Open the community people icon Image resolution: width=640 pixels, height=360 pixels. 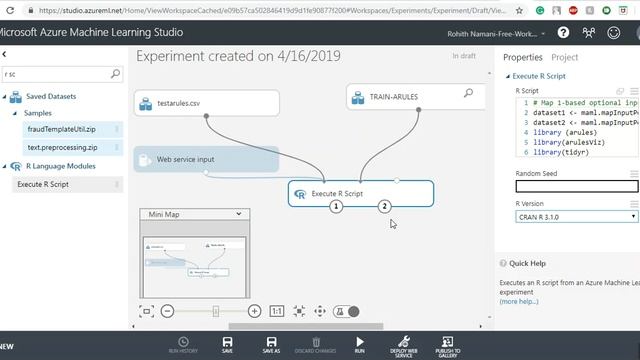[589, 33]
